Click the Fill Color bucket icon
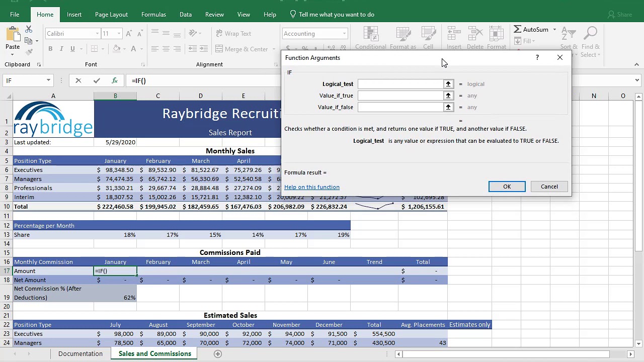The image size is (644, 362). [x=117, y=49]
